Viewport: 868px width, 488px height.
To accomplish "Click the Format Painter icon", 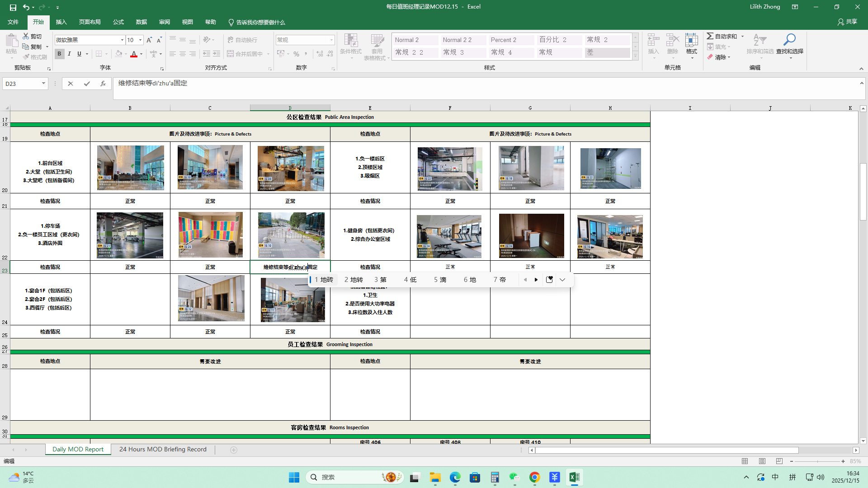I will click(27, 57).
